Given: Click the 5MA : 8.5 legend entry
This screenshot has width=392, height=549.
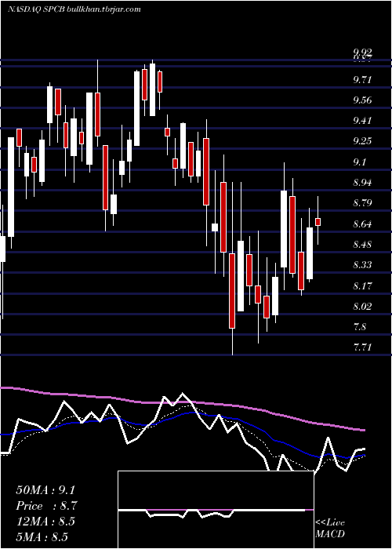Looking at the screenshot, I should coord(42,536).
